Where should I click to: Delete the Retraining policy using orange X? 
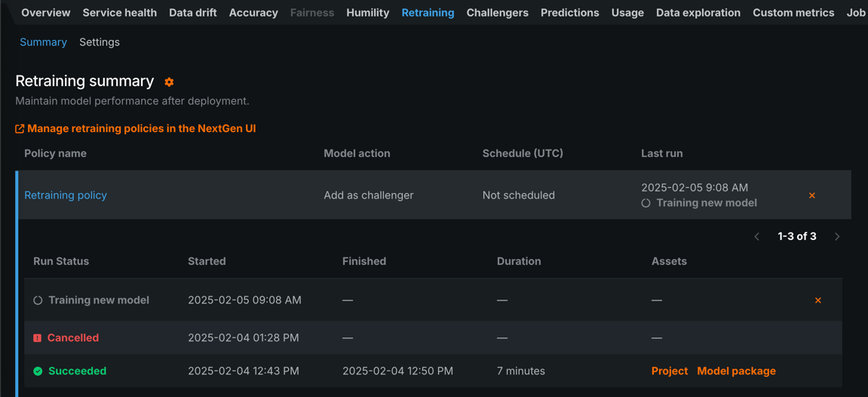pos(812,195)
